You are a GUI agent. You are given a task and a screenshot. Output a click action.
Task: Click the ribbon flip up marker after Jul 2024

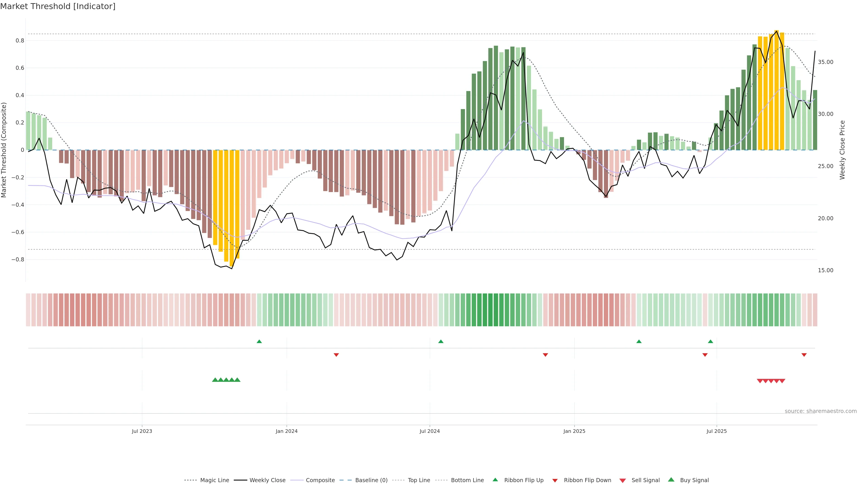441,342
